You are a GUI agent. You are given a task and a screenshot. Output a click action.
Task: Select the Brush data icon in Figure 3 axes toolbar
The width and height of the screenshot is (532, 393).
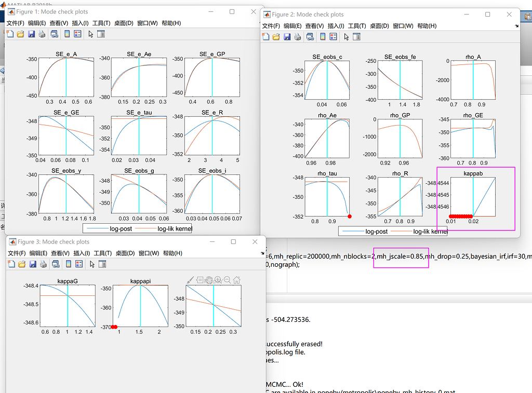(x=190, y=280)
